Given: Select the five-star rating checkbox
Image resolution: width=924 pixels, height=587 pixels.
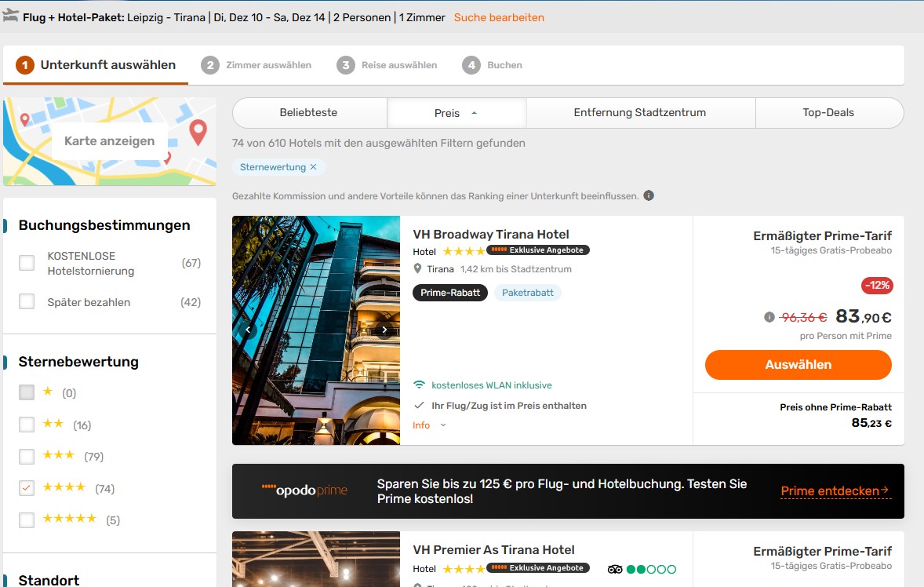Looking at the screenshot, I should pyautogui.click(x=27, y=520).
